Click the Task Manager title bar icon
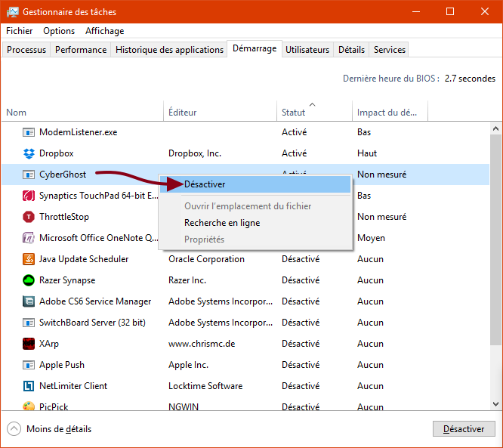Screen dimensions: 503x448 pos(13,12)
